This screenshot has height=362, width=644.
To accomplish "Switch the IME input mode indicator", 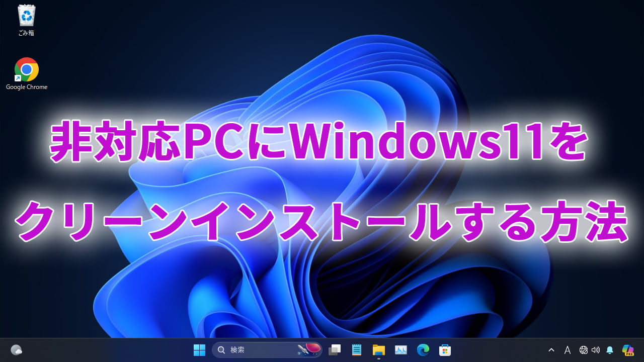I will click(x=567, y=350).
